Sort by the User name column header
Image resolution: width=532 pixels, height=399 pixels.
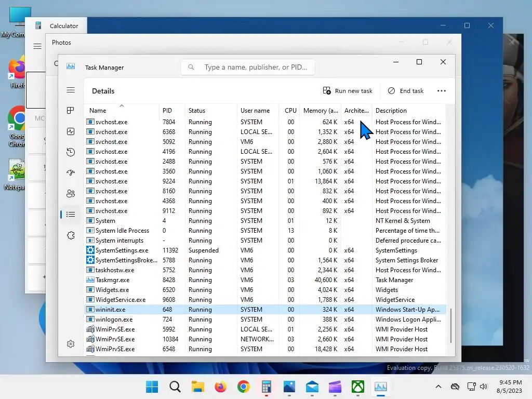click(x=258, y=110)
